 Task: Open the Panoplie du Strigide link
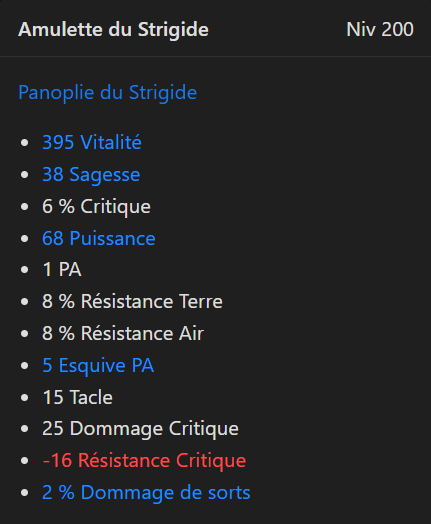108,93
